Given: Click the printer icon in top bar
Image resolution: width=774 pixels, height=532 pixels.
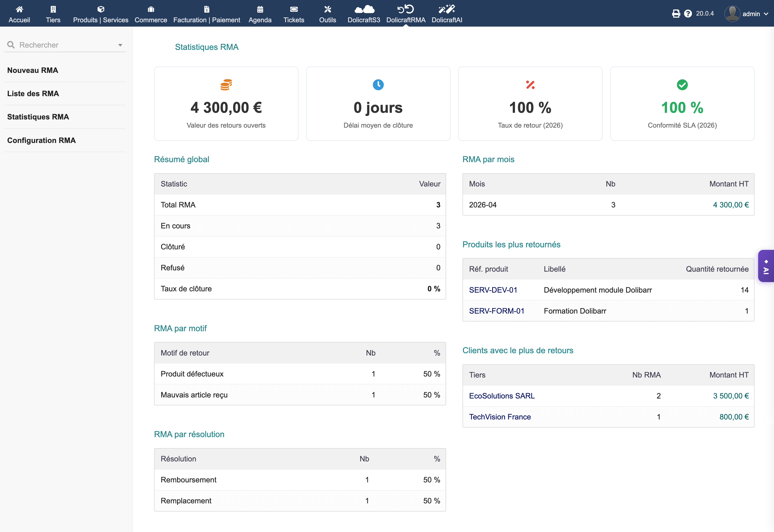Looking at the screenshot, I should pos(676,14).
